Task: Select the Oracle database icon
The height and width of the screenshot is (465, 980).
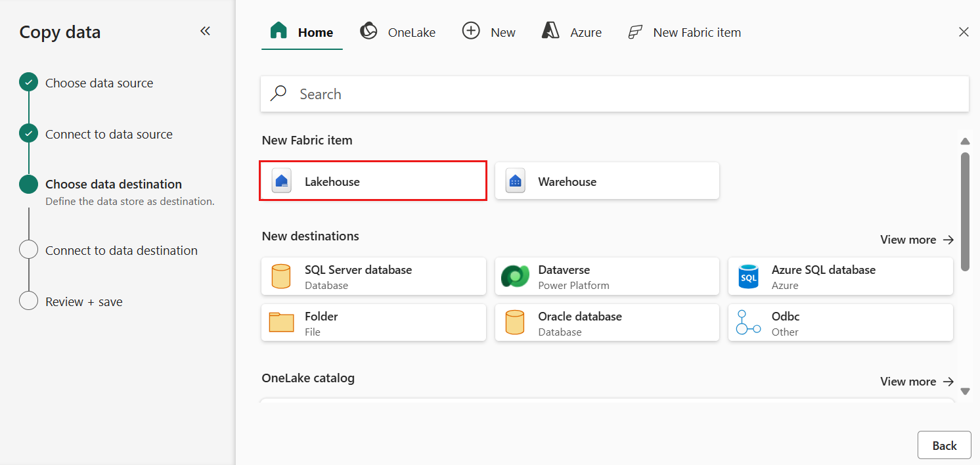Action: click(515, 323)
